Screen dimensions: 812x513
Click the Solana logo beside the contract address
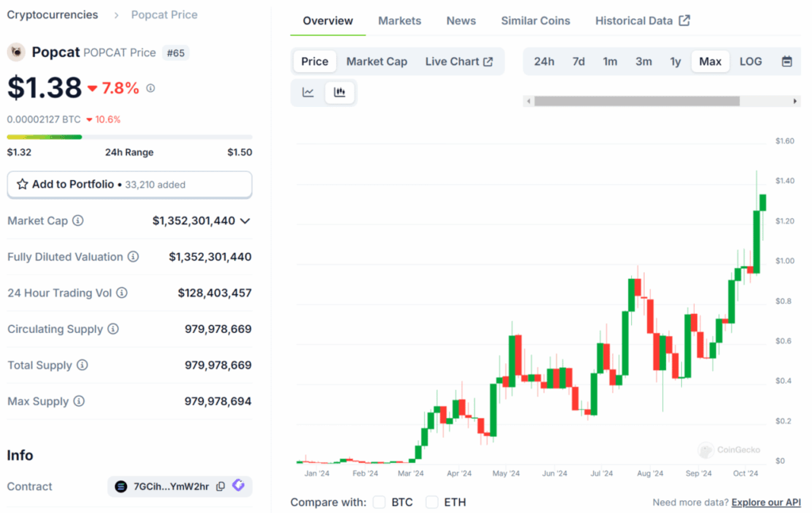[x=121, y=486]
